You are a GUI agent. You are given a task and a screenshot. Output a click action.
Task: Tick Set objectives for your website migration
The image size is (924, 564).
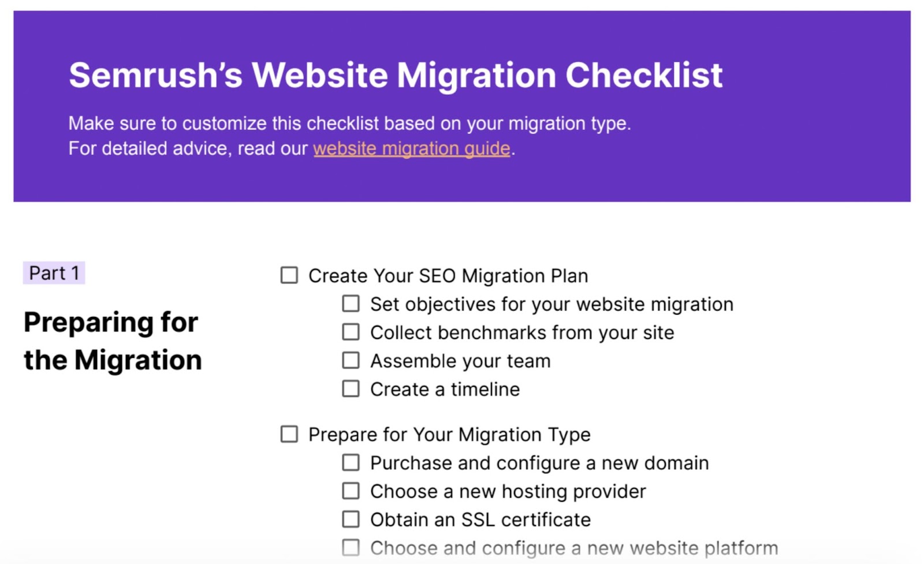click(x=351, y=304)
